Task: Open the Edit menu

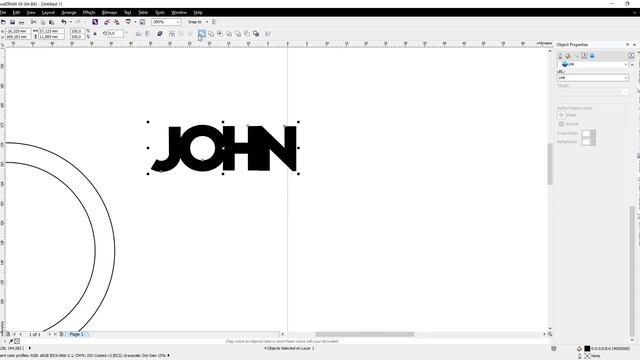Action: (16, 13)
